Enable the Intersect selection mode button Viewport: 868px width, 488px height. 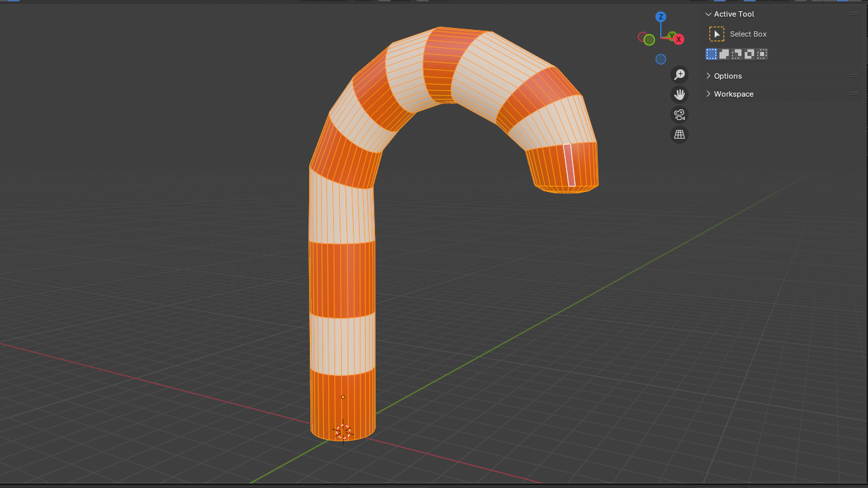point(762,54)
